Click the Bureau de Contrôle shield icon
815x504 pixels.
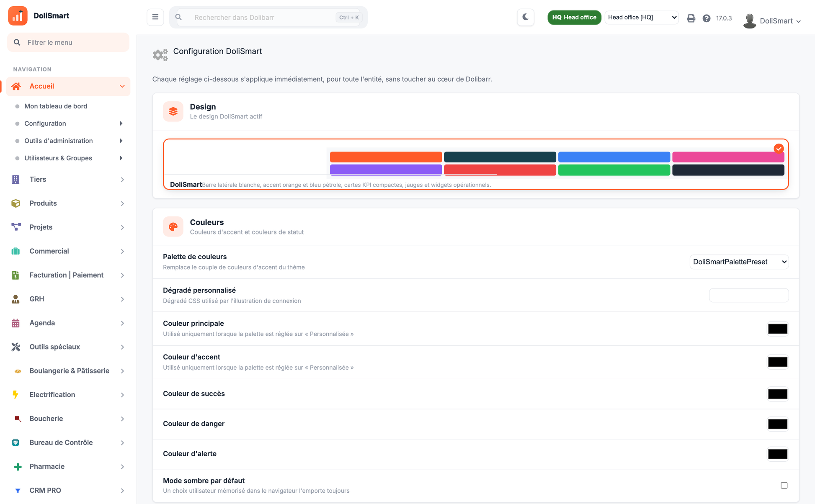[15, 442]
